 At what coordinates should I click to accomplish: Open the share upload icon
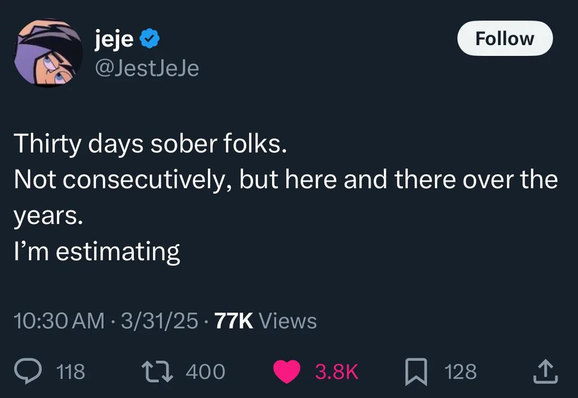coord(546,372)
